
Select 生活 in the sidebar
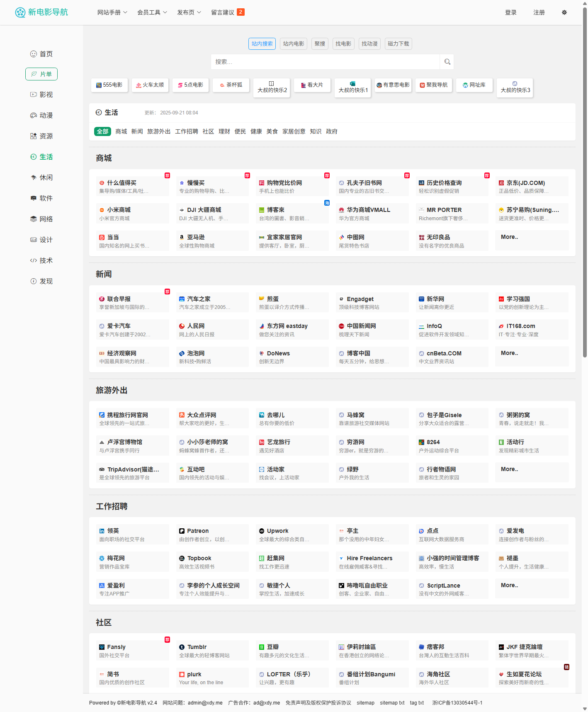pos(41,157)
